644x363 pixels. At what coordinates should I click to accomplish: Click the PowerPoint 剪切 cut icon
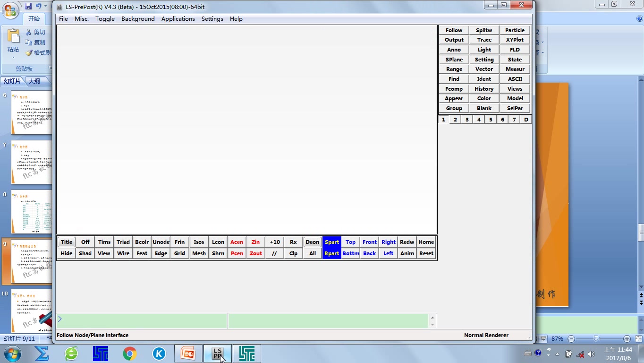tap(36, 32)
